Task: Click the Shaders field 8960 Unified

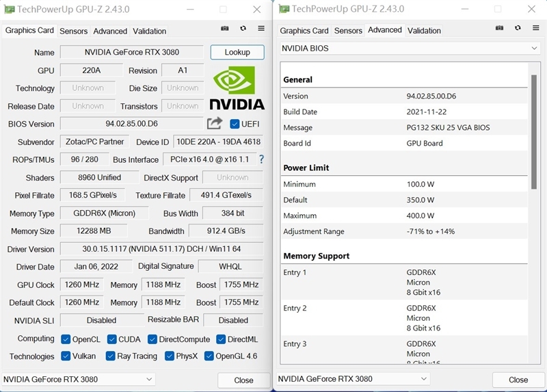Action: (99, 177)
